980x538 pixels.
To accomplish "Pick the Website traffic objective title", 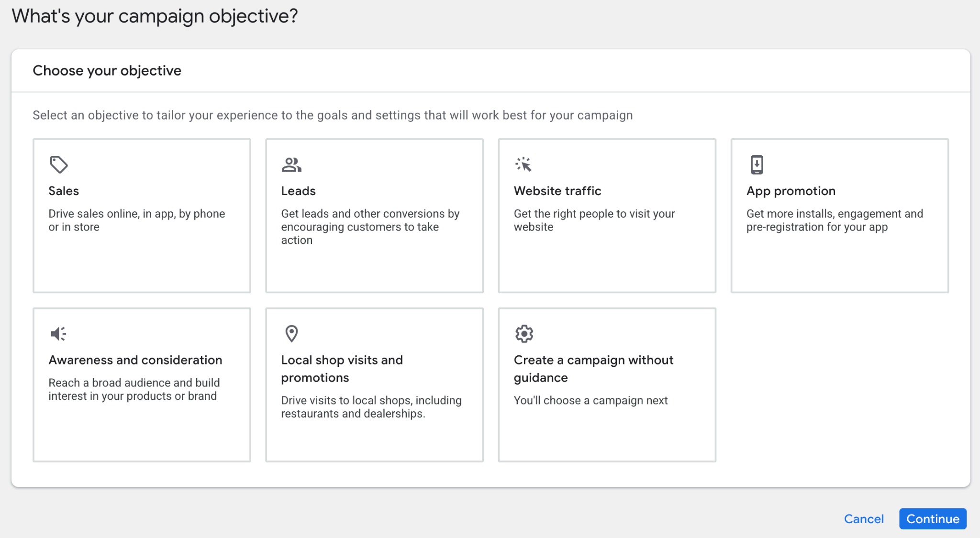I will click(x=557, y=191).
